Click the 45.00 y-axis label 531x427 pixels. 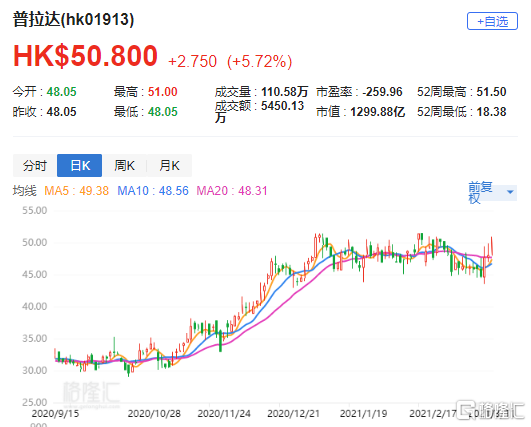coord(35,274)
